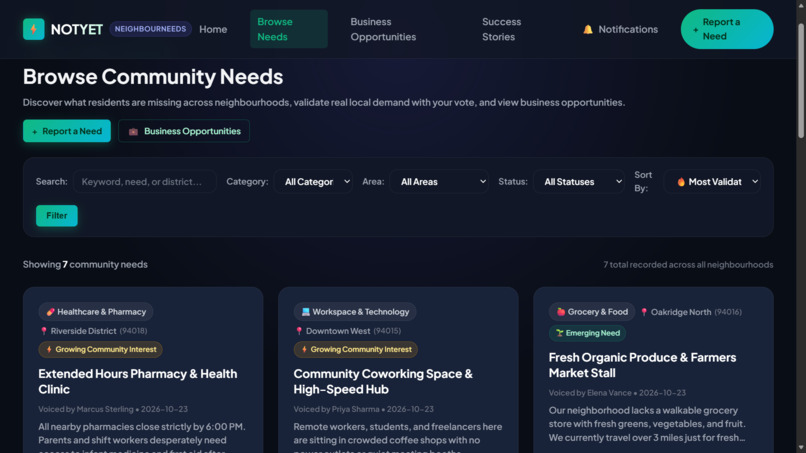Click the NEIGHBOURNEEDS badge in the header
This screenshot has width=806, height=453.
click(151, 29)
